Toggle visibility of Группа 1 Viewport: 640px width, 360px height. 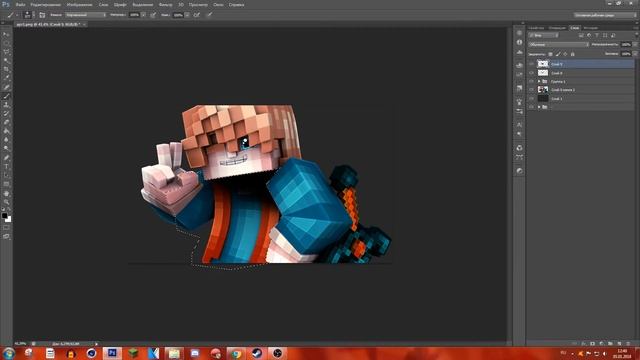[x=531, y=82]
